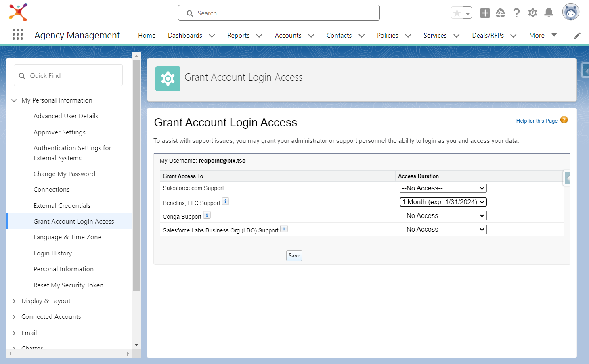The height and width of the screenshot is (364, 589).
Task: Open the help question mark icon
Action: (x=516, y=13)
